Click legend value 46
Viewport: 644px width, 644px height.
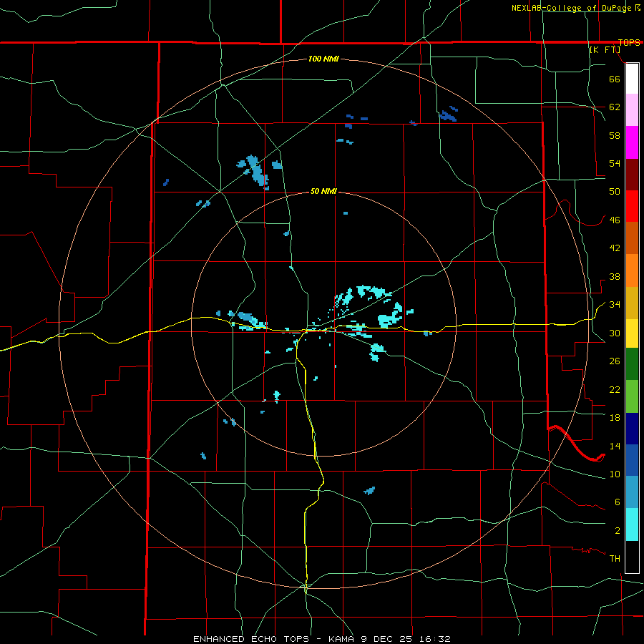click(615, 220)
